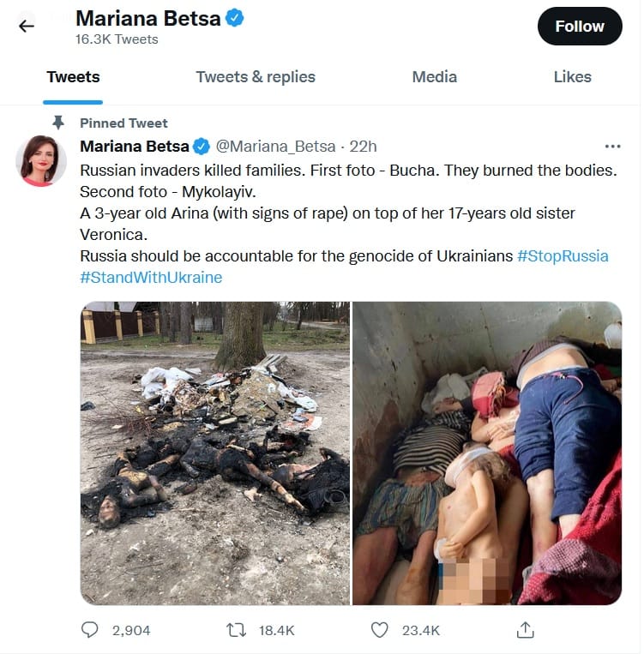The image size is (644, 654).
Task: Open the tweet via its 22h timestamp
Action: [x=363, y=147]
